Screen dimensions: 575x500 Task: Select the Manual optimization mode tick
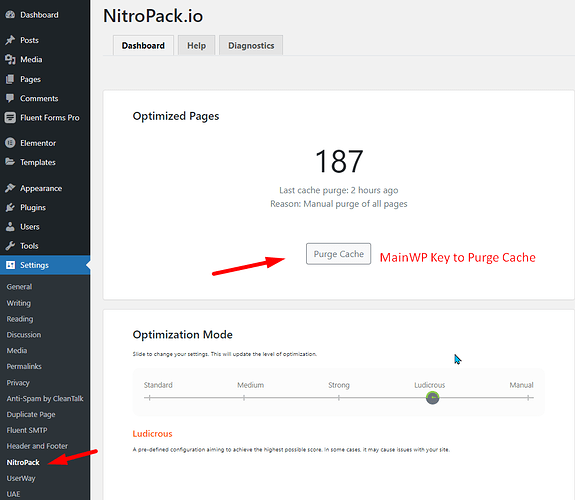pyautogui.click(x=528, y=398)
